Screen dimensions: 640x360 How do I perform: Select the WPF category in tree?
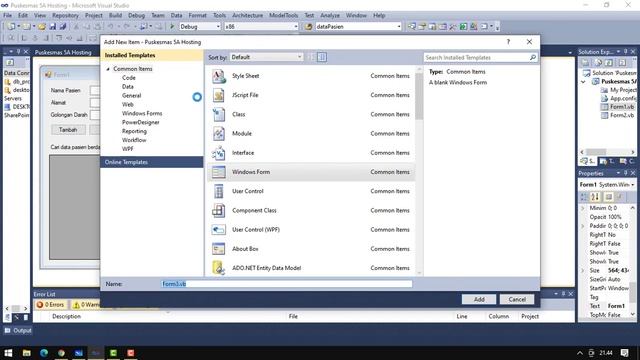(x=128, y=149)
